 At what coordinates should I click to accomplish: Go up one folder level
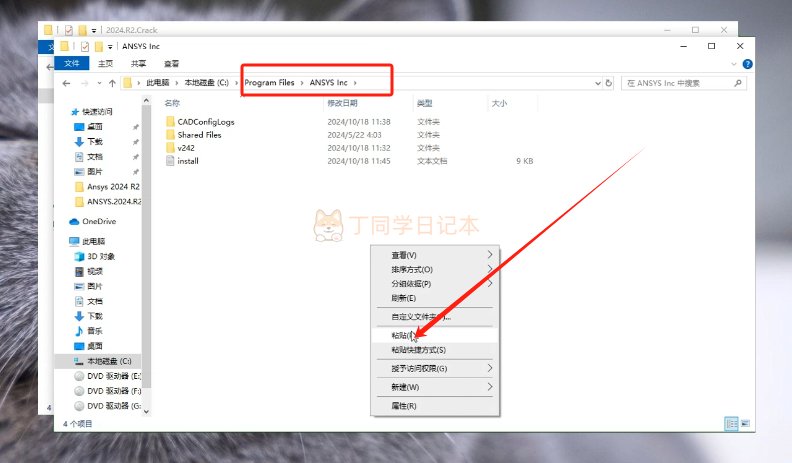click(x=112, y=83)
